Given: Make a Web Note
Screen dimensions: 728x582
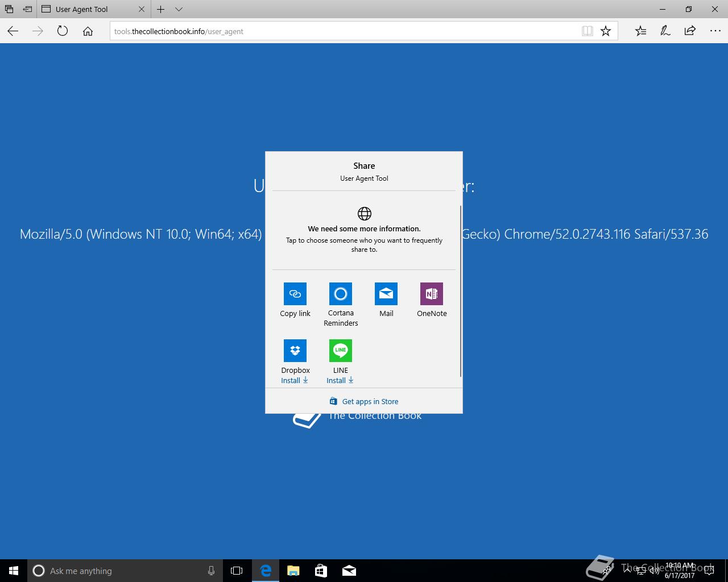Looking at the screenshot, I should (x=665, y=31).
